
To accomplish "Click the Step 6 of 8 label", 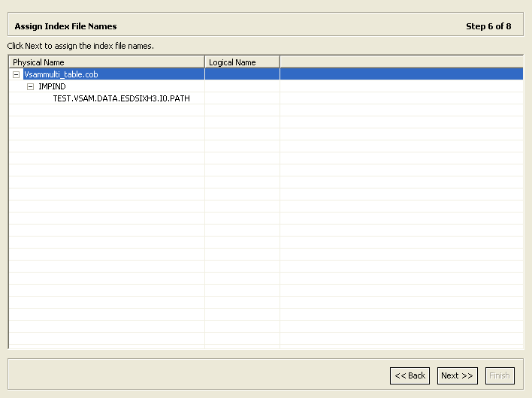I will [488, 26].
